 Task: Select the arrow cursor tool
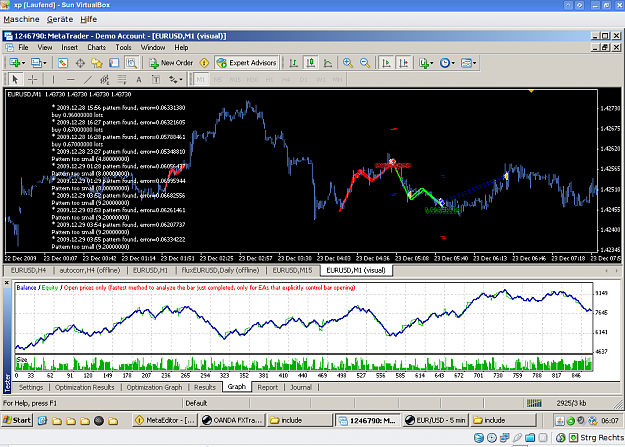click(15, 80)
